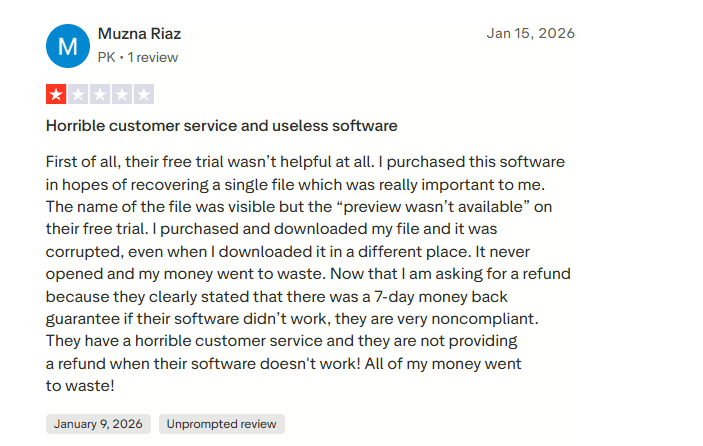The image size is (703, 446).
Task: Click the words 'opened and my money'
Action: [x=122, y=272]
